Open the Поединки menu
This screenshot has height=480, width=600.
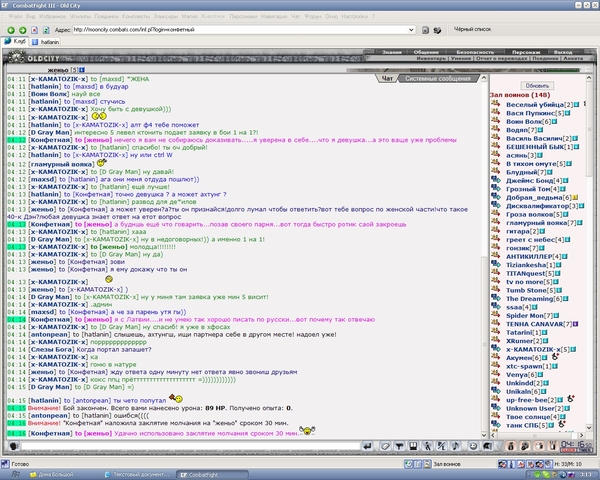pos(106,16)
